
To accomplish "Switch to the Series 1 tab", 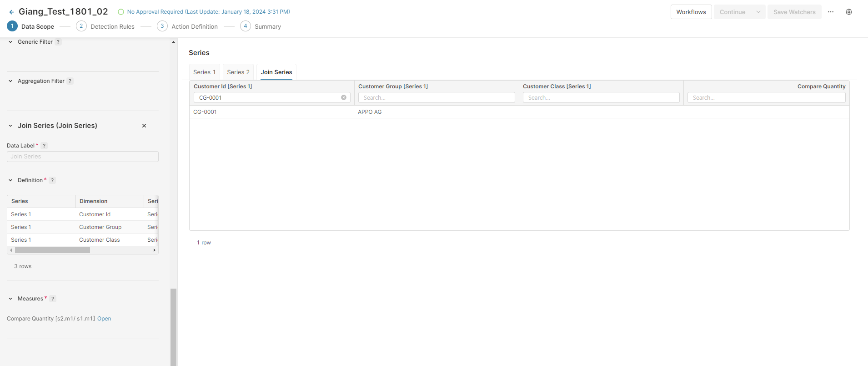I will (204, 72).
